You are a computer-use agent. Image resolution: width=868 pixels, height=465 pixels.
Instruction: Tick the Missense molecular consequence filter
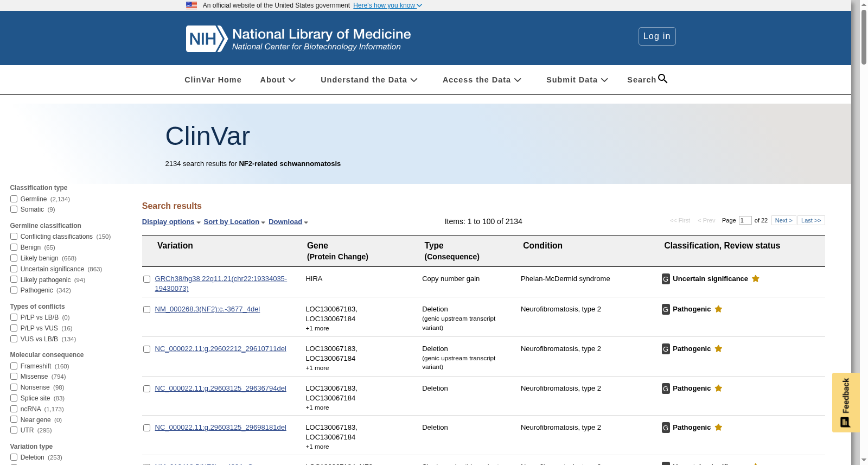coord(14,377)
